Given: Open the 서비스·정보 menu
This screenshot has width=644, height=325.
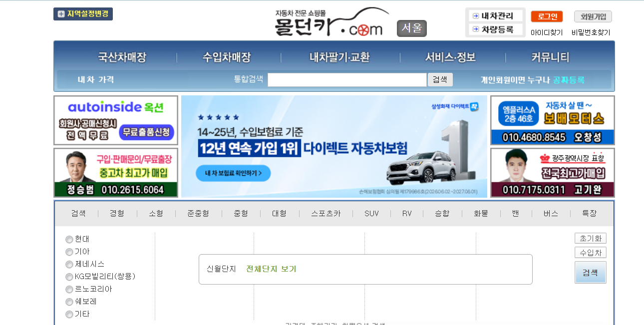Looking at the screenshot, I should coord(450,57).
